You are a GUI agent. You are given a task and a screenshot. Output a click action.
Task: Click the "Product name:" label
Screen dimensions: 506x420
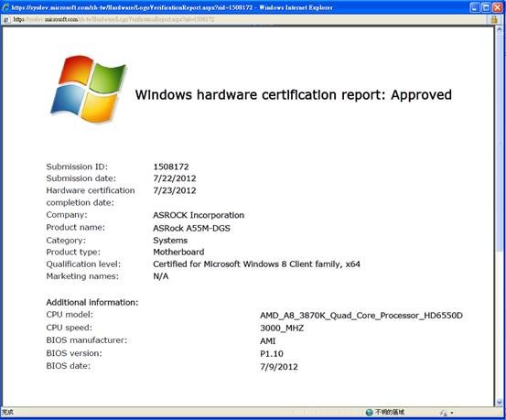click(x=76, y=228)
